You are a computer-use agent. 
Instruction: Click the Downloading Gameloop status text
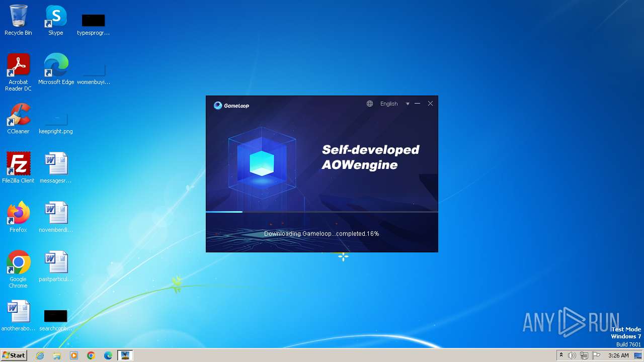321,234
